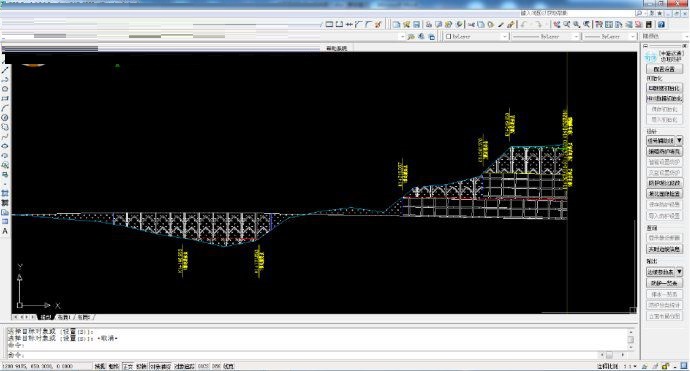Choose the Text (A) tool
Screen dimensions: 690x371
(x=5, y=231)
